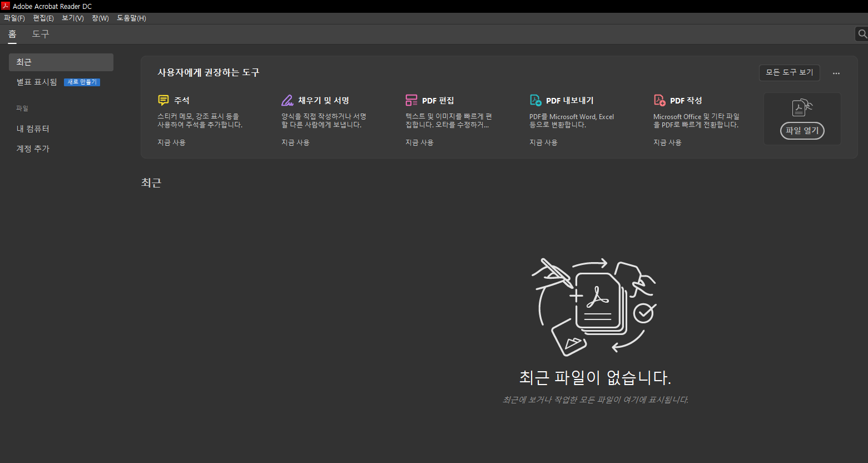The height and width of the screenshot is (463, 868).
Task: Click the 최근 파일이 없습니다. message
Action: 595,378
